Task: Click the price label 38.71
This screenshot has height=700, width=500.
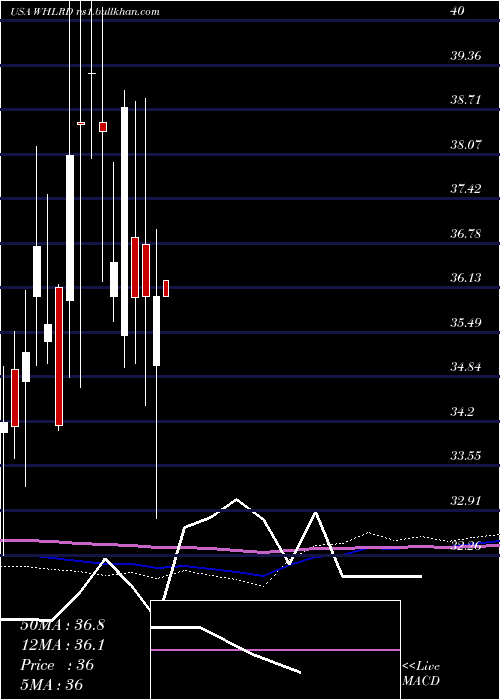Action: point(466,100)
